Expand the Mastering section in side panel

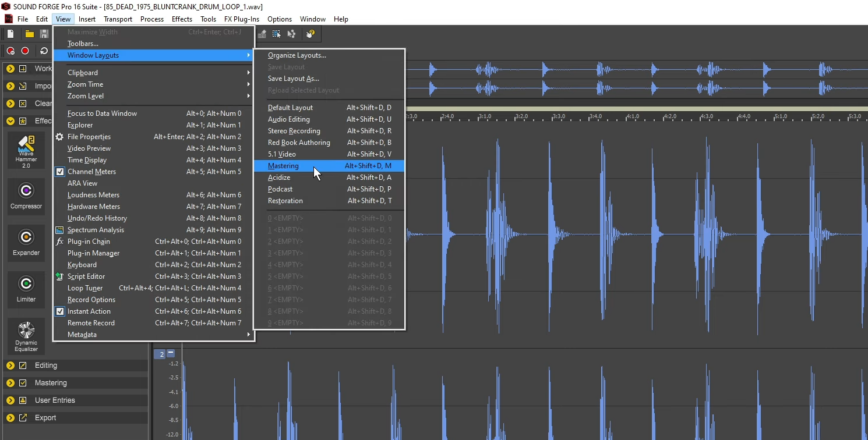(10, 383)
